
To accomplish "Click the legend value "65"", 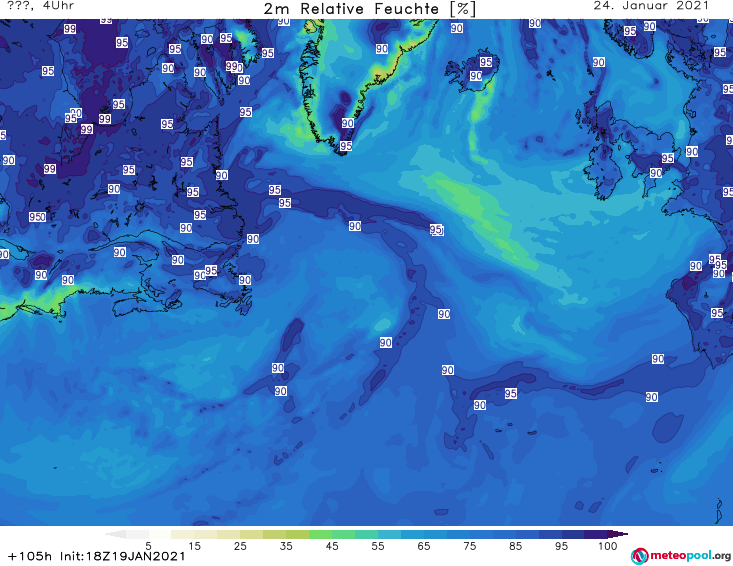I will (x=424, y=546).
